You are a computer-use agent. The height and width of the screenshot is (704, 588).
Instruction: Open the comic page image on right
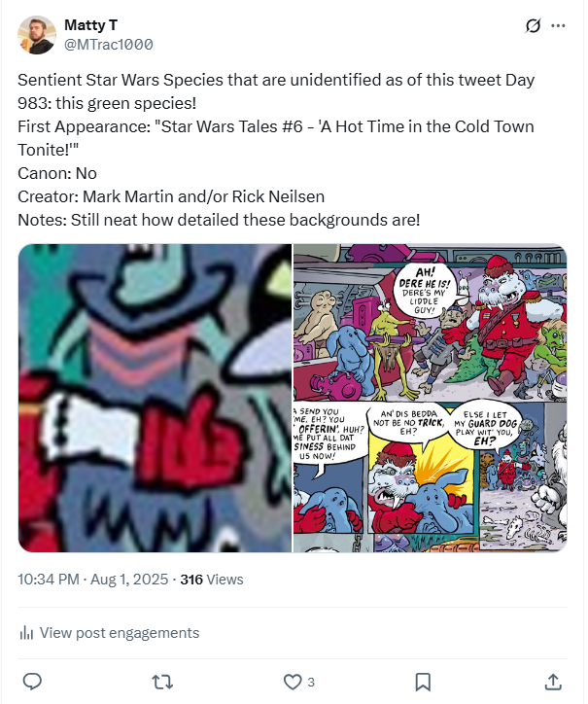click(x=430, y=398)
